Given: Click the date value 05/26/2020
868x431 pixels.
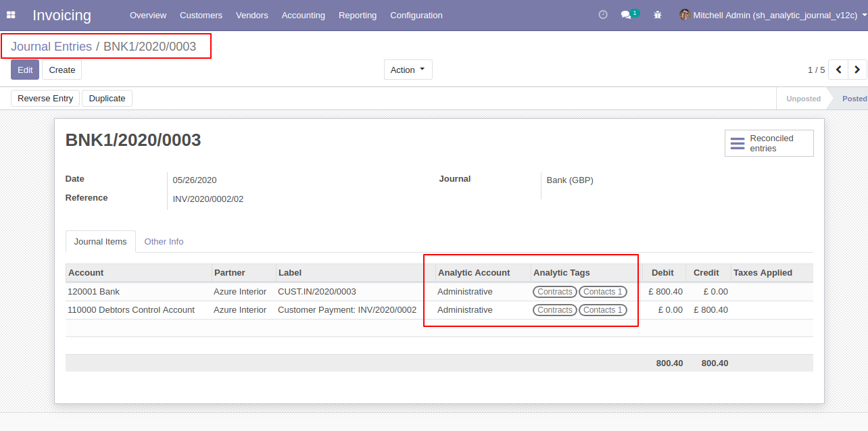Looking at the screenshot, I should point(195,180).
